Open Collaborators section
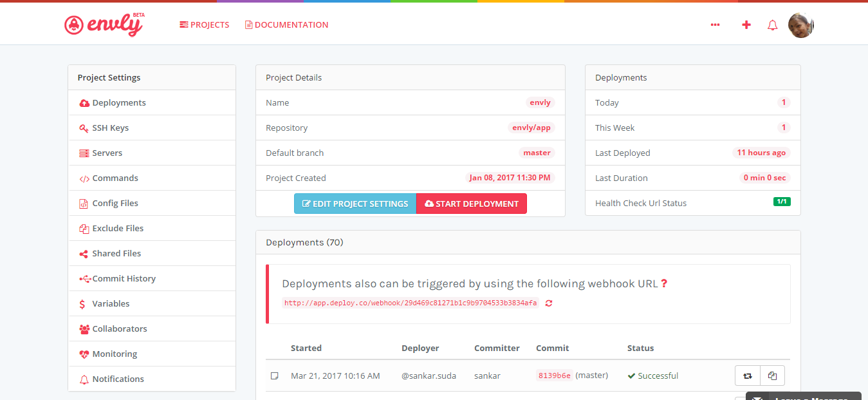 click(x=152, y=329)
